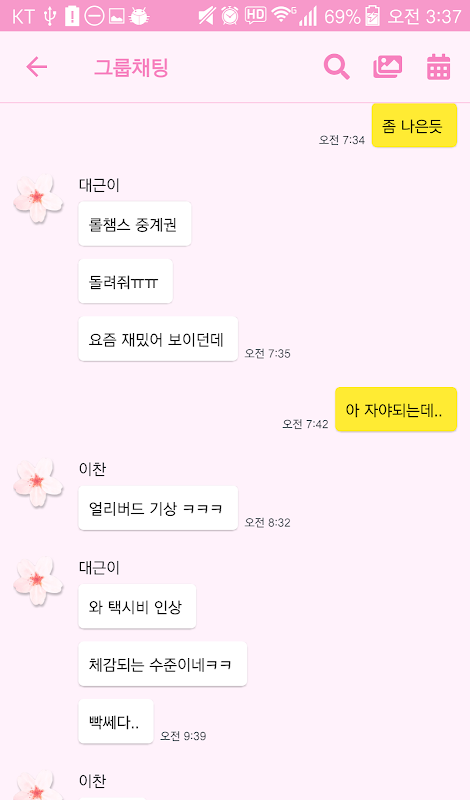The height and width of the screenshot is (800, 470).
Task: Tap the 얼리버드 기상 ㅋㅋㅋ message
Action: tap(158, 508)
